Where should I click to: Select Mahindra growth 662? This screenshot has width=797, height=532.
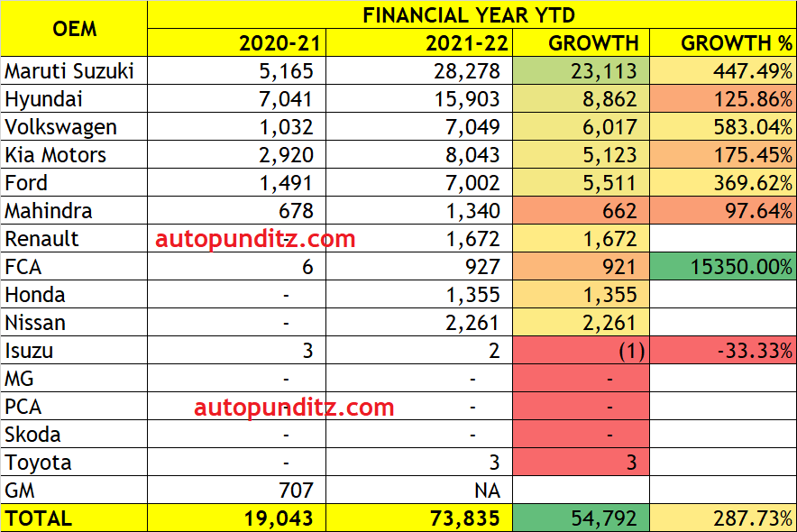pyautogui.click(x=581, y=210)
